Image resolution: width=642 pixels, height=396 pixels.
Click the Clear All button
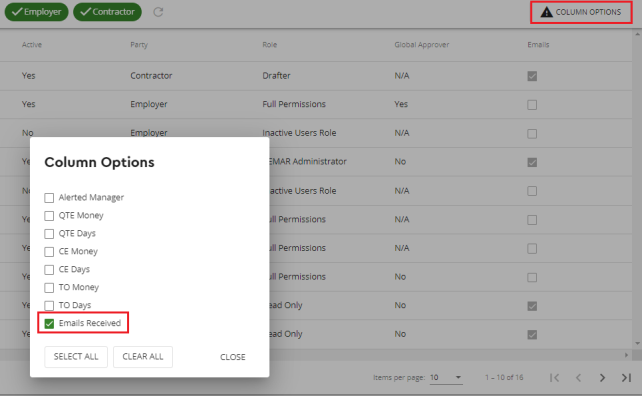pos(143,357)
